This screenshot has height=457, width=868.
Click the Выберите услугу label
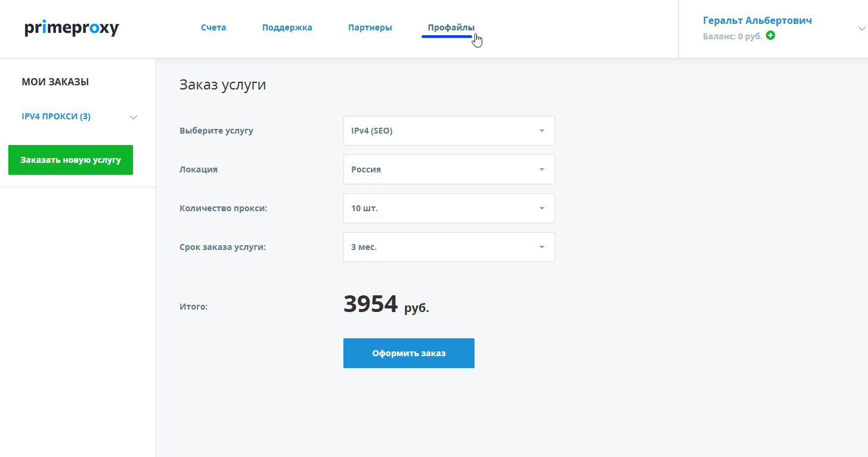point(216,131)
